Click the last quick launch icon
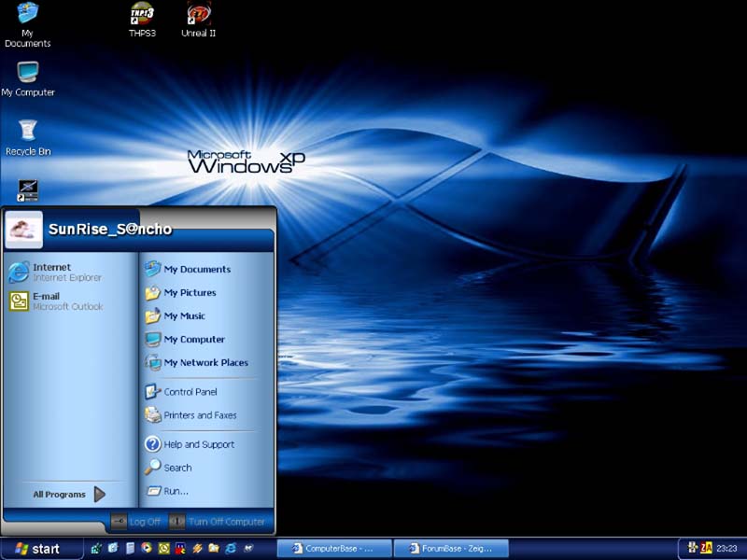The height and width of the screenshot is (560, 747). click(248, 548)
